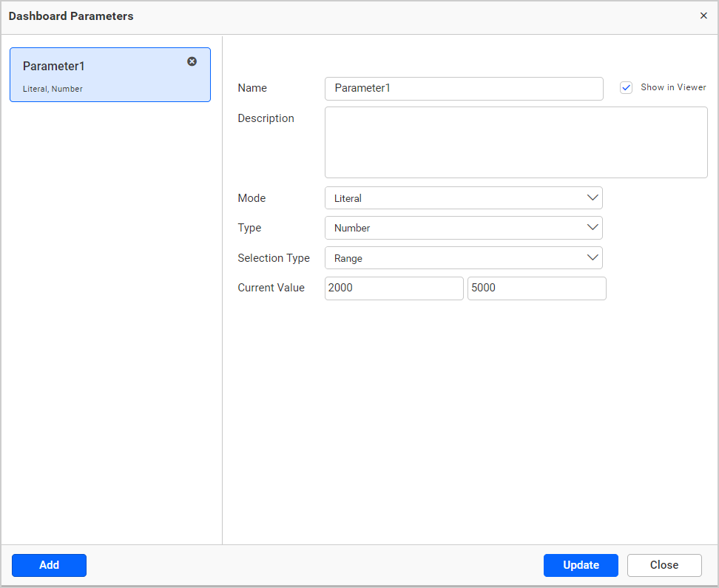Click the Name field containing Parameter1
Viewport: 719px width, 588px height.
(x=464, y=88)
